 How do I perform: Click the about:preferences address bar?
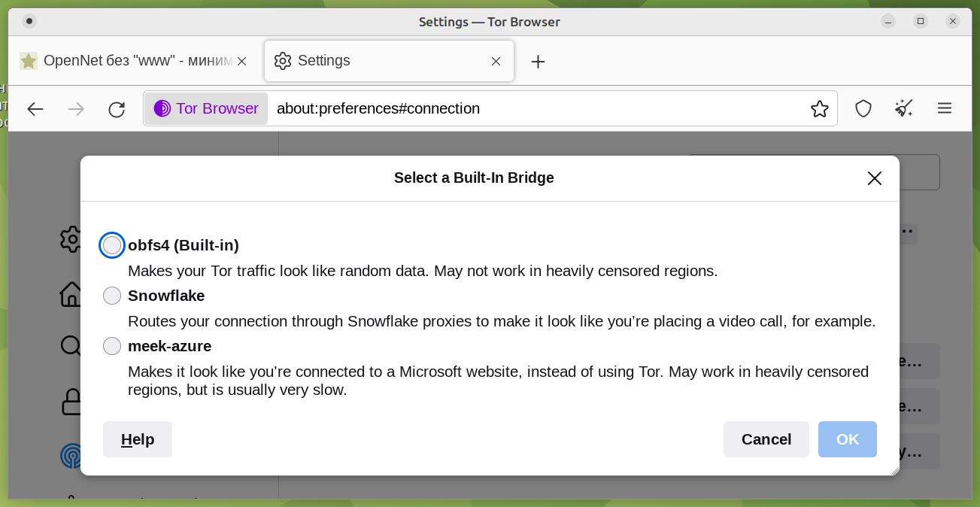click(x=526, y=109)
